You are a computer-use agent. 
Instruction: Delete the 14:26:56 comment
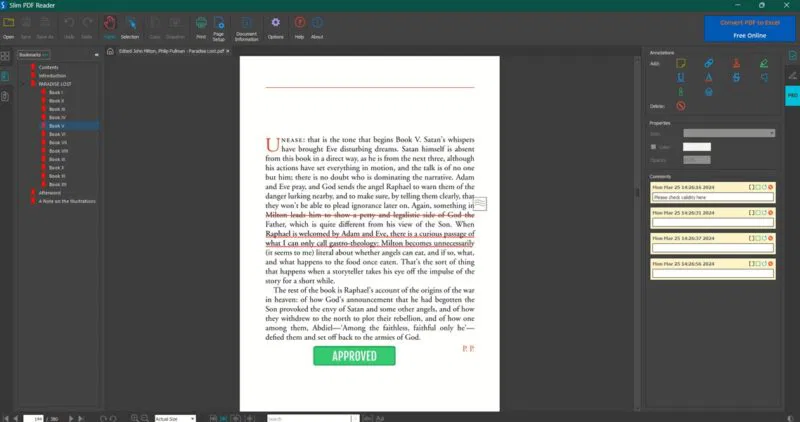[770, 264]
